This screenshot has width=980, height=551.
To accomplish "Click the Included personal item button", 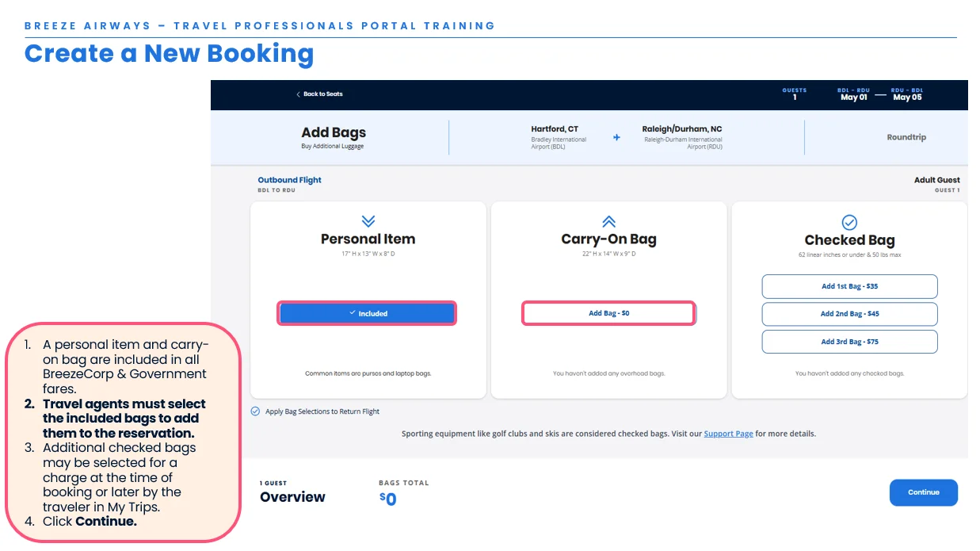I will tap(367, 313).
